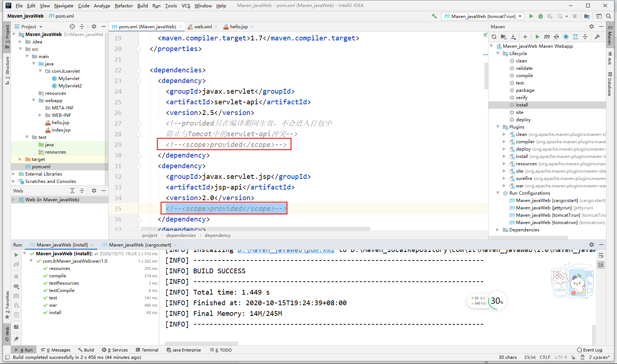Toggle the eye view options in Run panel

(16, 286)
